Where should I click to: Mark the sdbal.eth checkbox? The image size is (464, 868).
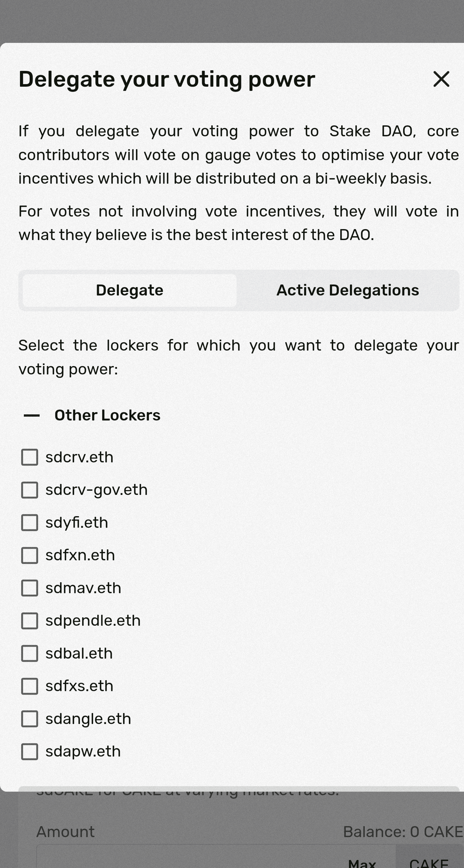(30, 653)
